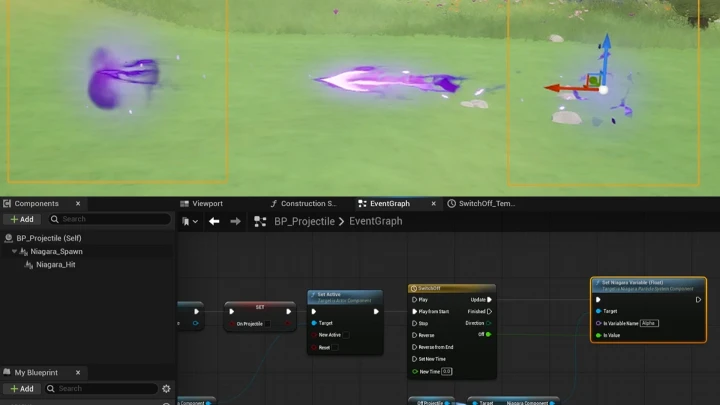Click the Niagara_Hit component icon

point(29,264)
